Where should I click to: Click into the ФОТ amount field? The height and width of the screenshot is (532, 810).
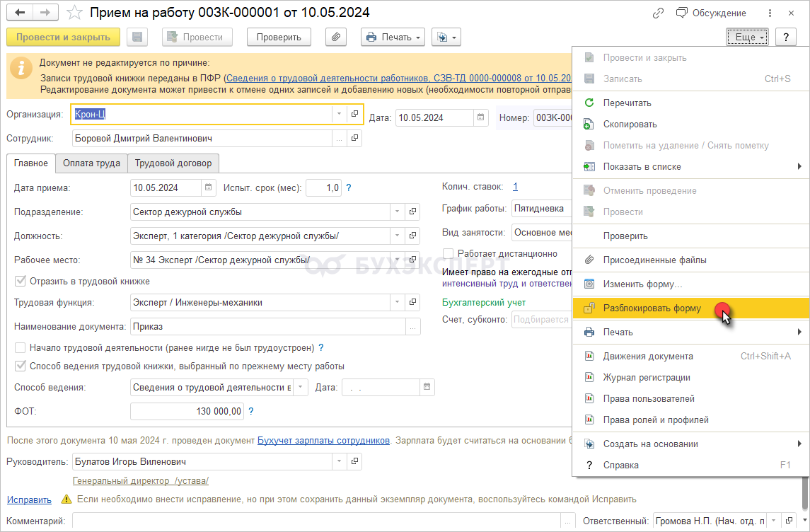(187, 411)
